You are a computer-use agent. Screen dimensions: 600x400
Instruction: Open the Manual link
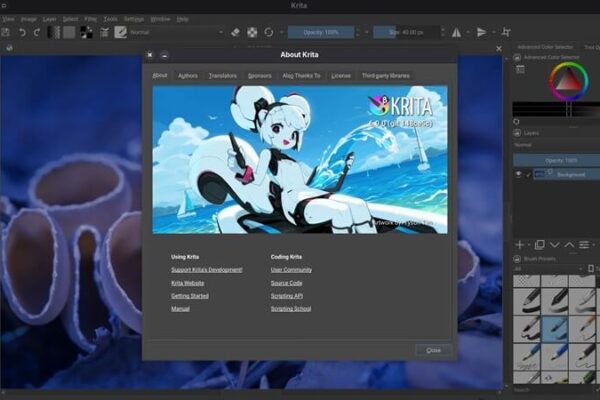tap(180, 309)
